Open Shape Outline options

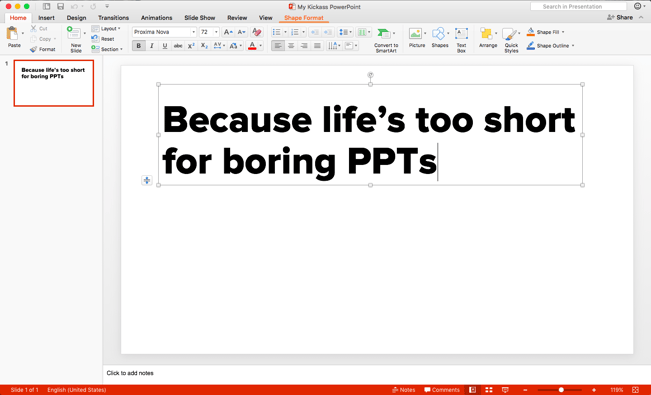550,46
